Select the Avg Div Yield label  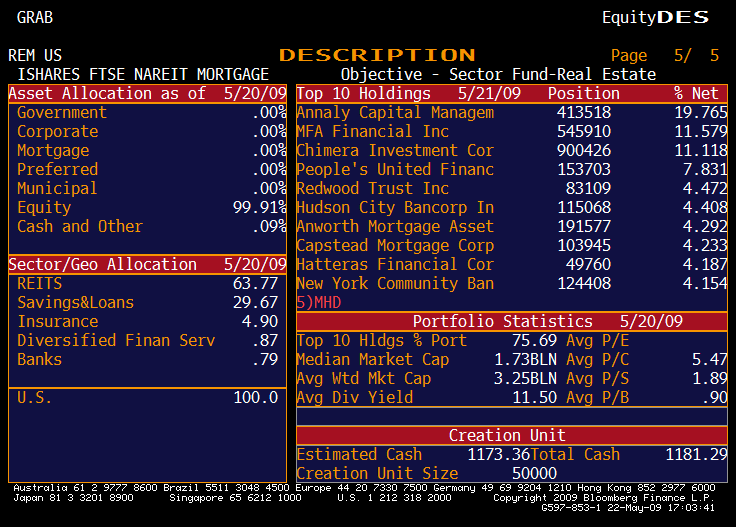[355, 397]
